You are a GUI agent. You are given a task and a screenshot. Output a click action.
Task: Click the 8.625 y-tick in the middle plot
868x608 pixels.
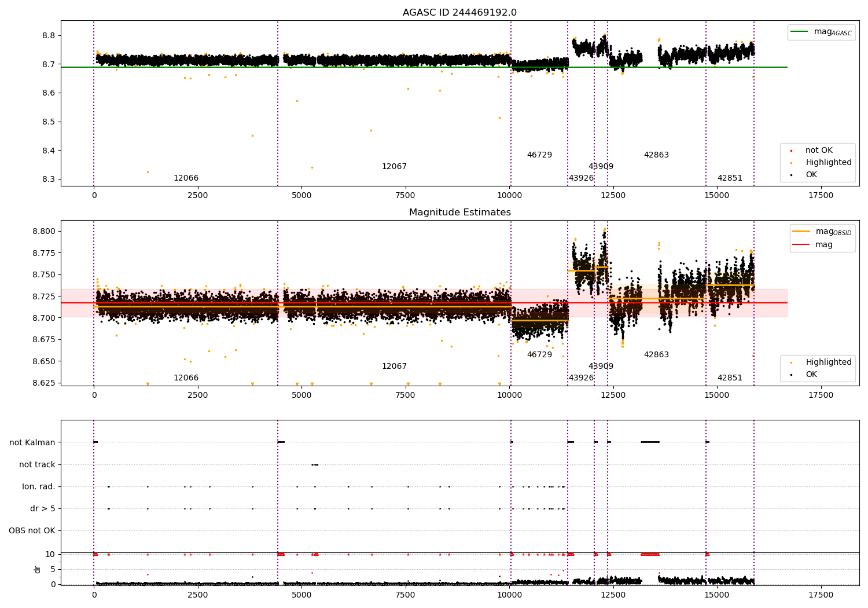[x=44, y=383]
